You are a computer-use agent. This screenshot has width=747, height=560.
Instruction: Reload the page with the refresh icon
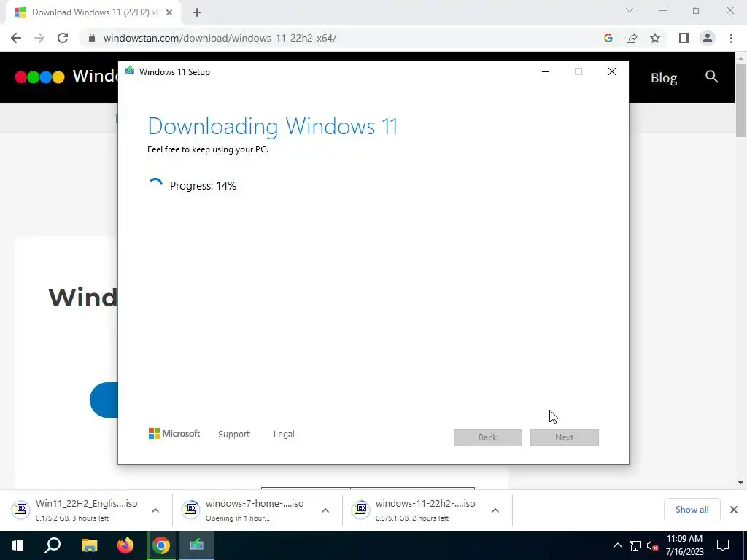pyautogui.click(x=63, y=38)
